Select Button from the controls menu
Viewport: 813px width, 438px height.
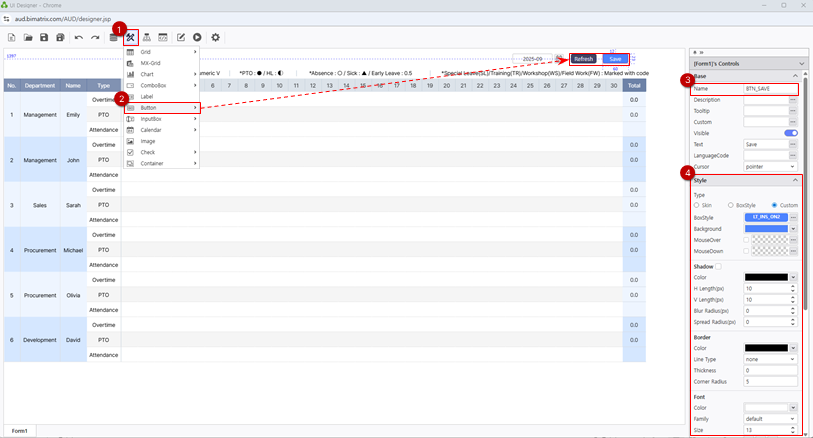(x=162, y=107)
